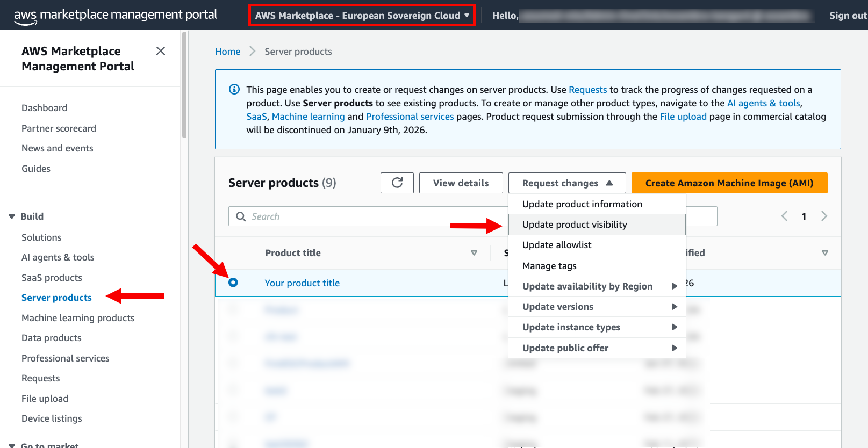Collapse the Request changes dropdown
The image size is (868, 448).
[x=567, y=183]
